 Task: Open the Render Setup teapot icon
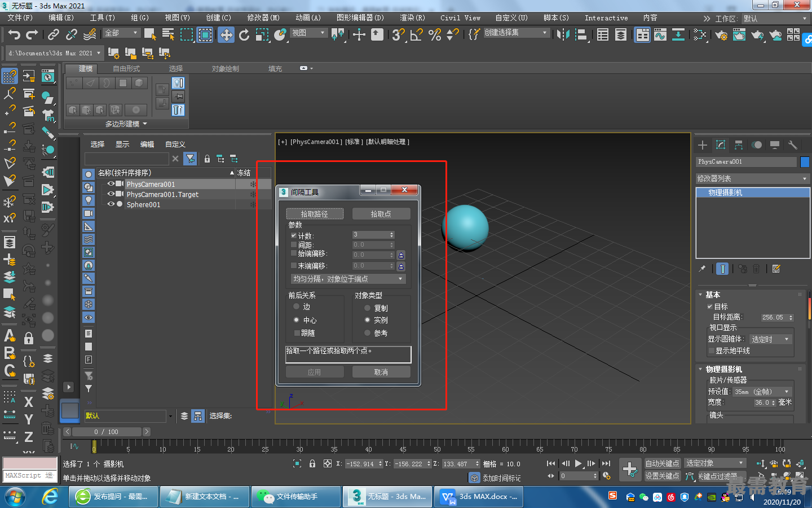coord(721,35)
